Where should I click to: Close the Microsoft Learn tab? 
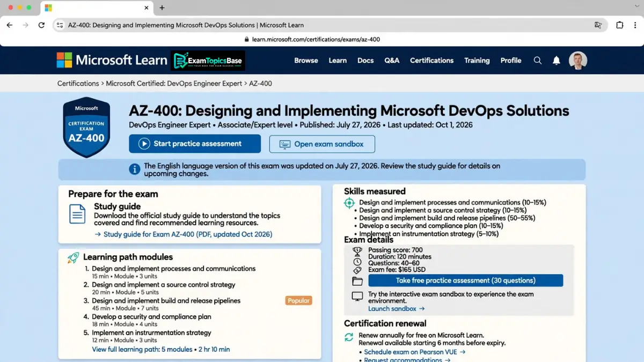147,8
